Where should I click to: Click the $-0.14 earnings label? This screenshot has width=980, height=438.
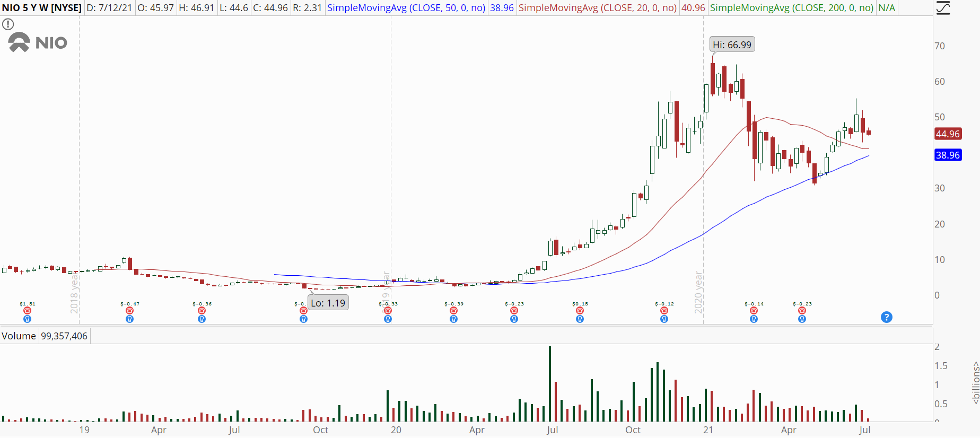coord(754,304)
